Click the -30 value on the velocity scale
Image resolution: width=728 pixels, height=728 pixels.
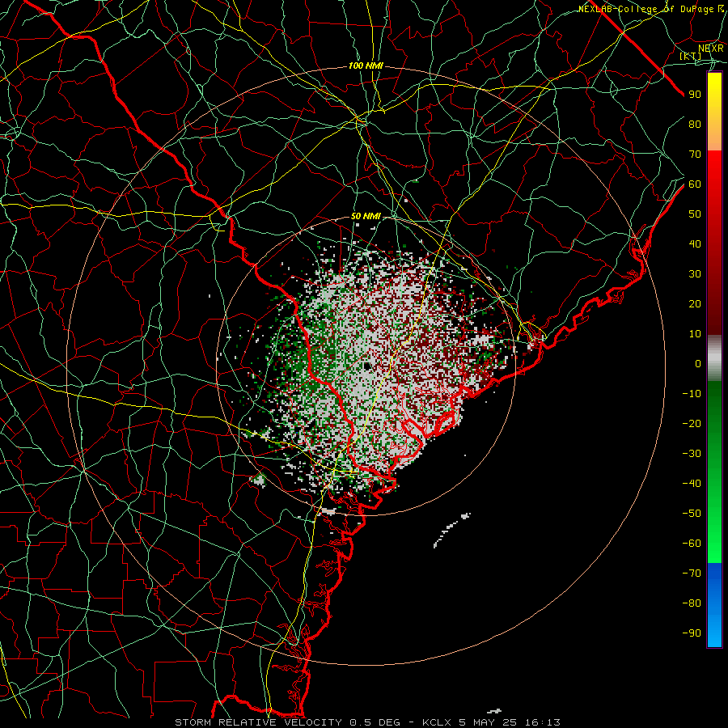692,454
